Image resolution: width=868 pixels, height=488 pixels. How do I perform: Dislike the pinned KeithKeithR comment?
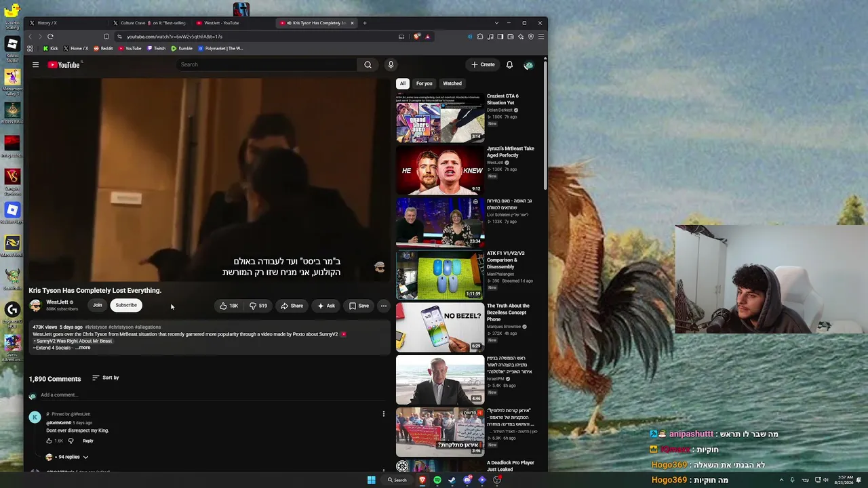[x=71, y=441]
